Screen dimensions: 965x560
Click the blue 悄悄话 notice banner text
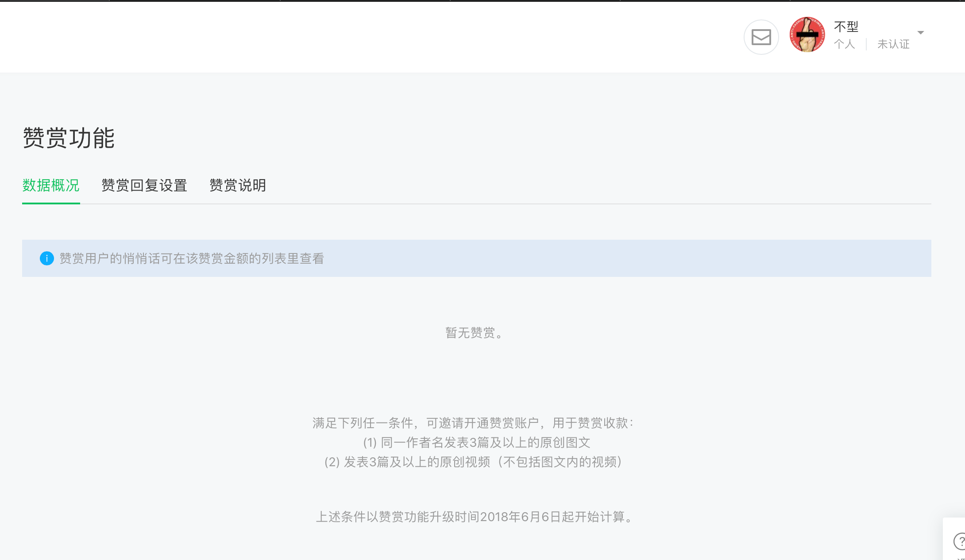pos(192,258)
